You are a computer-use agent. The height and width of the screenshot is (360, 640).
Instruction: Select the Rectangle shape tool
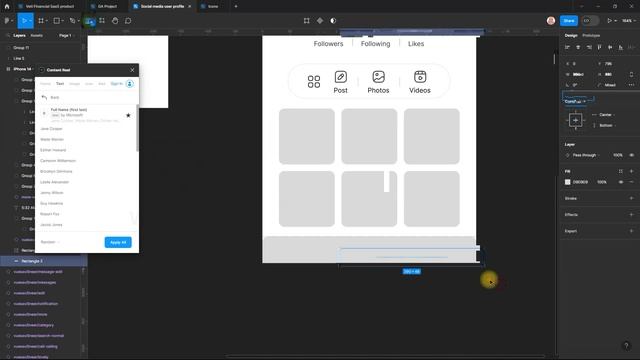point(57,20)
